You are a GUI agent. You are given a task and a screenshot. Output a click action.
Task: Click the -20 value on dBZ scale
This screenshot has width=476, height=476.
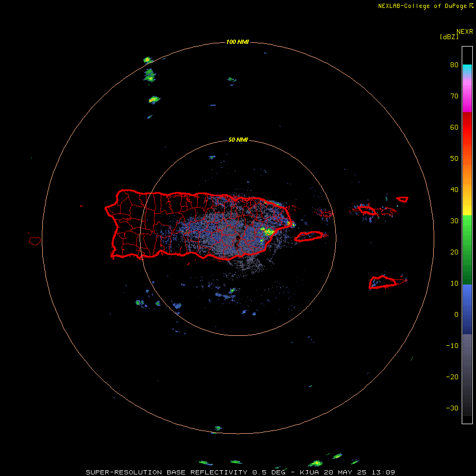click(452, 377)
